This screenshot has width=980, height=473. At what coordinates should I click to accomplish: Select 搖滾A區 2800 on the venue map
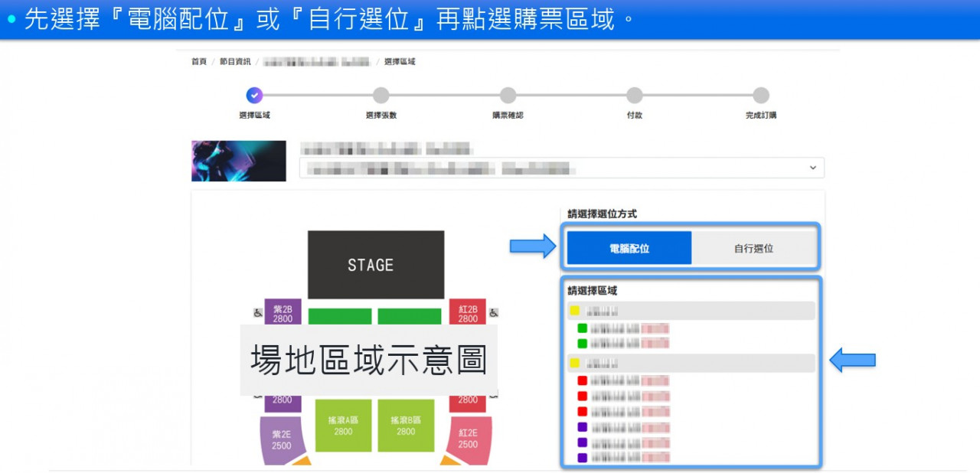click(343, 426)
